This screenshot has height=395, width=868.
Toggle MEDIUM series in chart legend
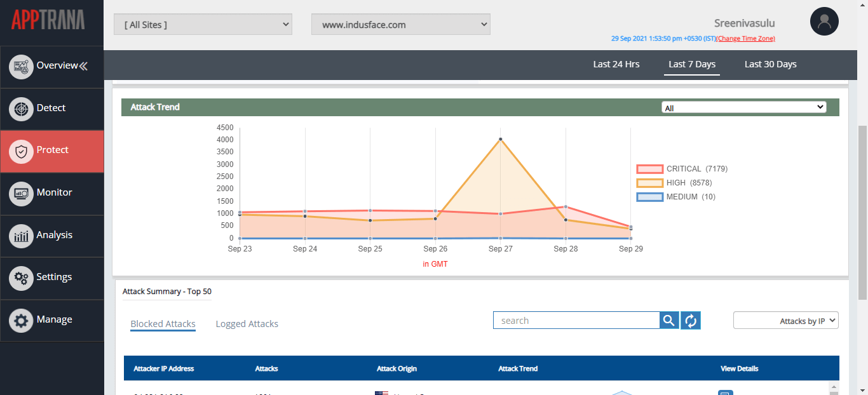click(x=676, y=197)
